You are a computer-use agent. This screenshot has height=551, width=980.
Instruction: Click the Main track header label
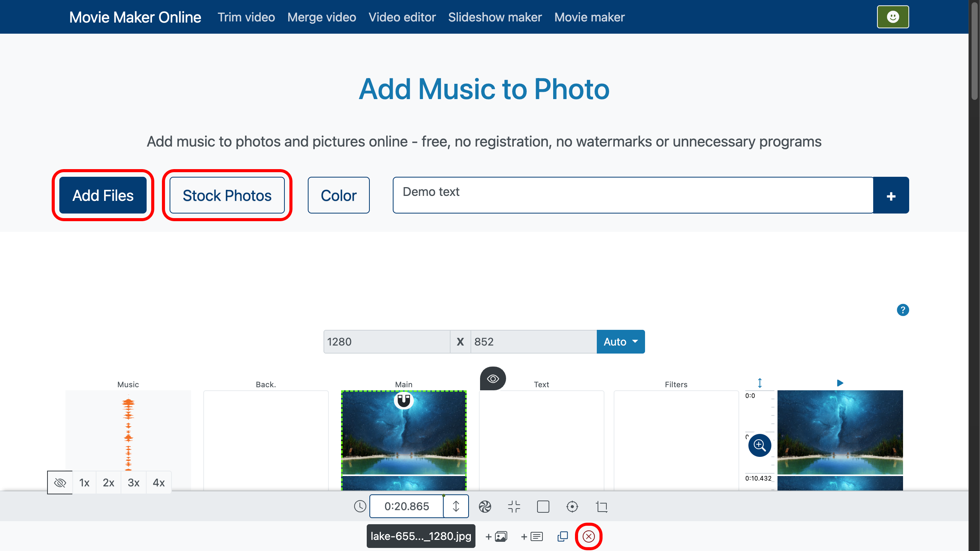403,384
